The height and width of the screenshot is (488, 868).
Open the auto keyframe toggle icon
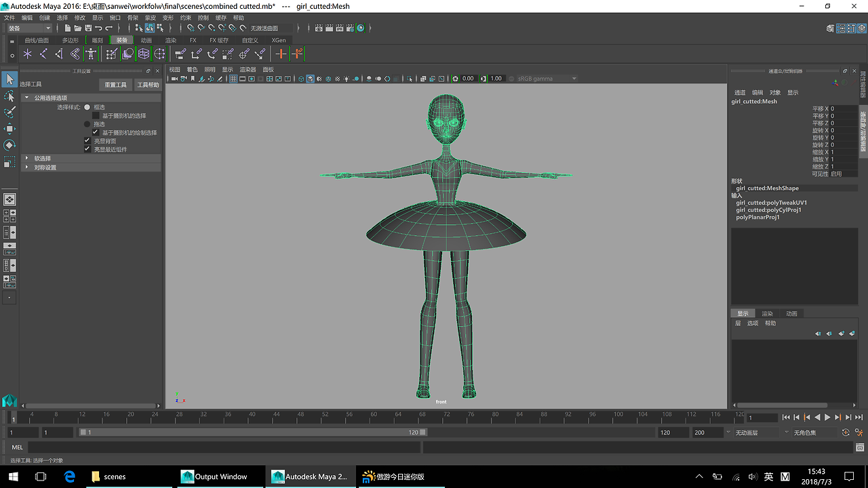click(846, 432)
